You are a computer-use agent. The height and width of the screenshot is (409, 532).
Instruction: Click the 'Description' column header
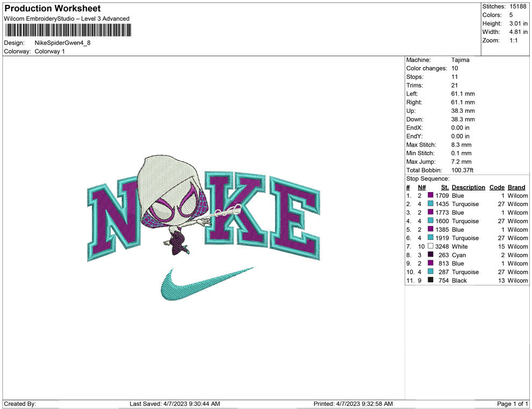[468, 187]
